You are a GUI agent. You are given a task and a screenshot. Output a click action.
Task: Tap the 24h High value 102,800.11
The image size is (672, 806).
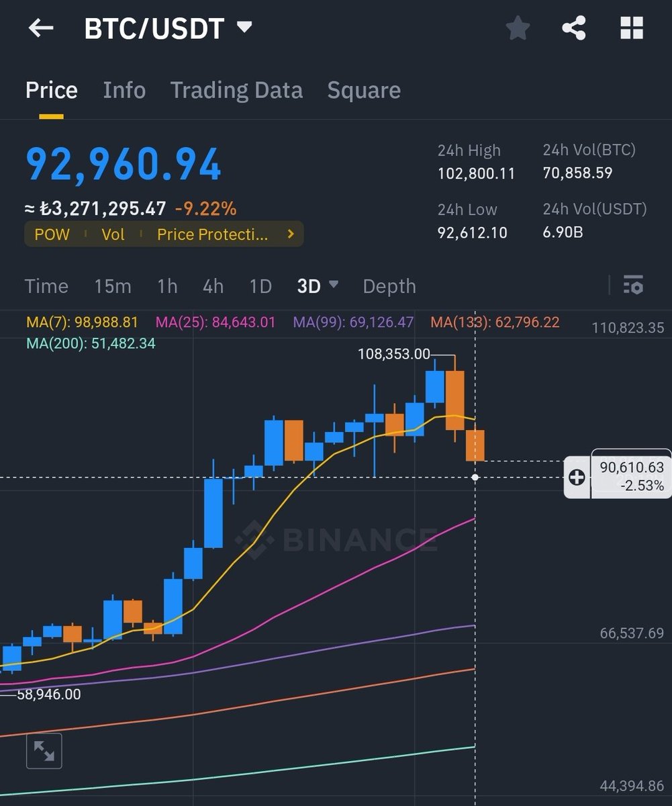476,174
